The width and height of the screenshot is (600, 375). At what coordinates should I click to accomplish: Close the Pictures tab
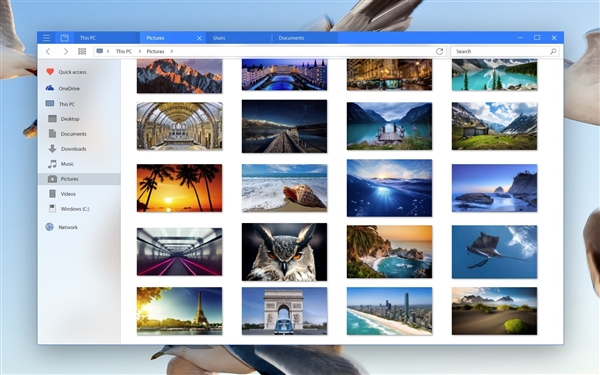pyautogui.click(x=199, y=38)
